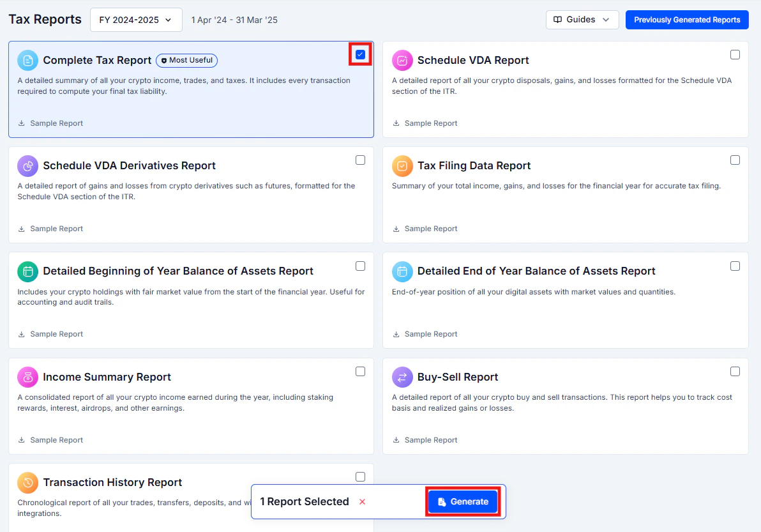Screen dimensions: 761x532
Task: Enable Detailed Beginning of Year Balance checkbox
Action: [x=360, y=266]
